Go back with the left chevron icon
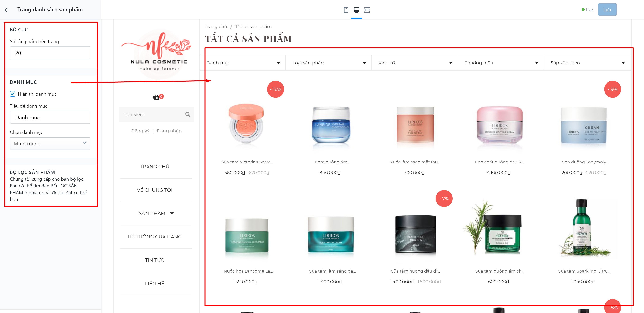This screenshot has height=313, width=644. pos(6,10)
